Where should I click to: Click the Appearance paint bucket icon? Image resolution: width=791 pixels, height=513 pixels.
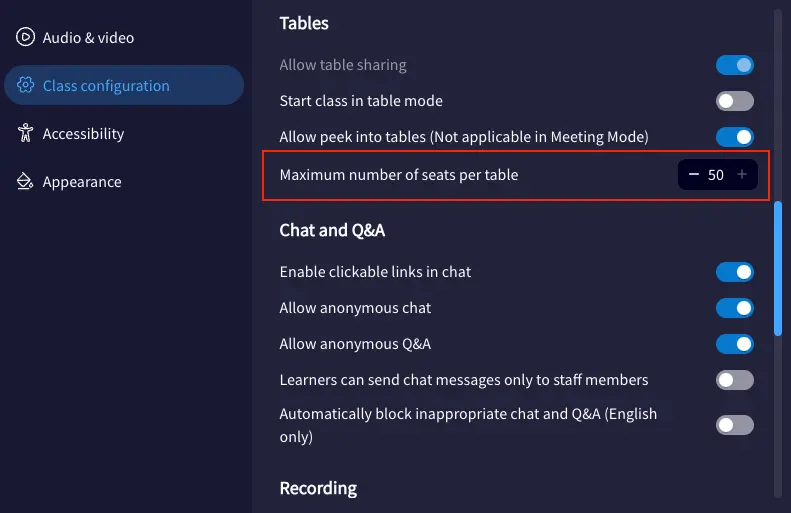pyautogui.click(x=26, y=182)
